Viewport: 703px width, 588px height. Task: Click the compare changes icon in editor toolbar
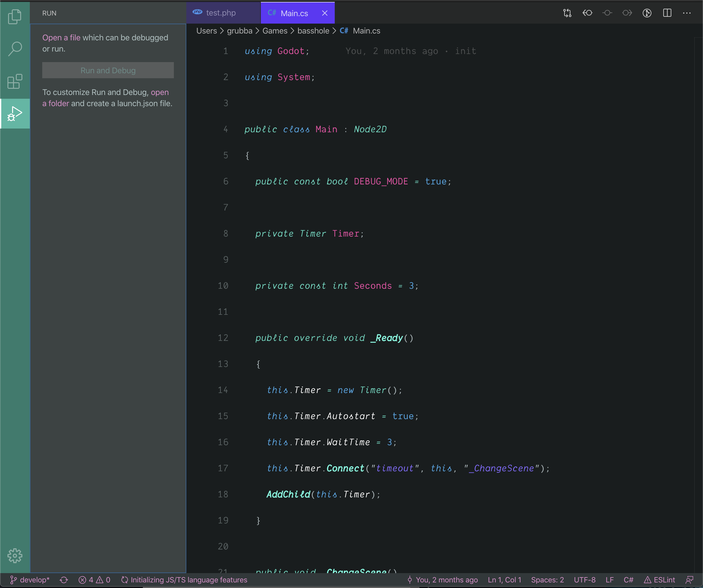[x=567, y=13]
